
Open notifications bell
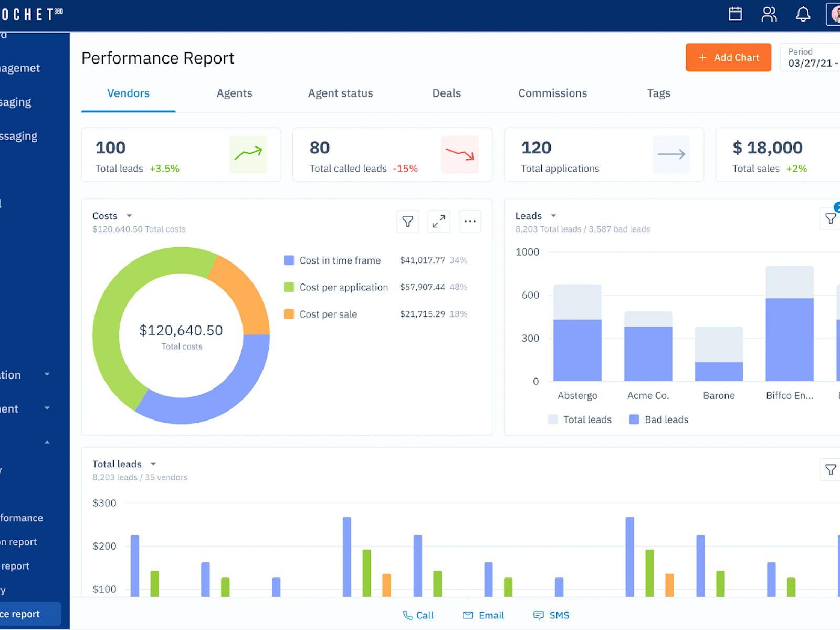(803, 14)
